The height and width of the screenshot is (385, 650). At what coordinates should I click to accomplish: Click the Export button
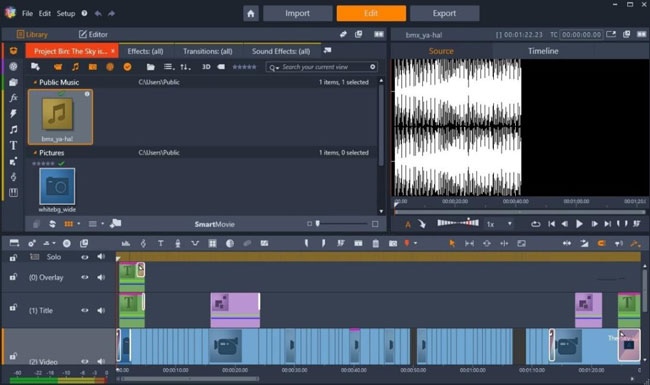click(444, 13)
